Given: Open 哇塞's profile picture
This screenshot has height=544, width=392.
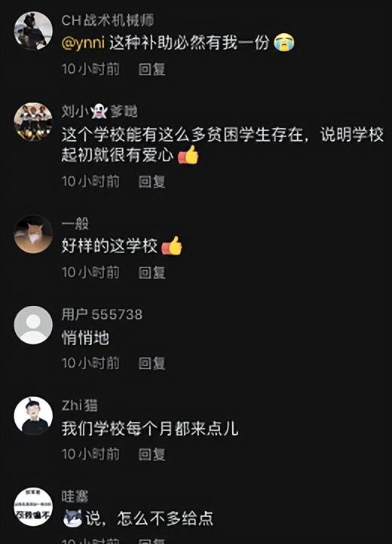Looking at the screenshot, I should 33,507.
